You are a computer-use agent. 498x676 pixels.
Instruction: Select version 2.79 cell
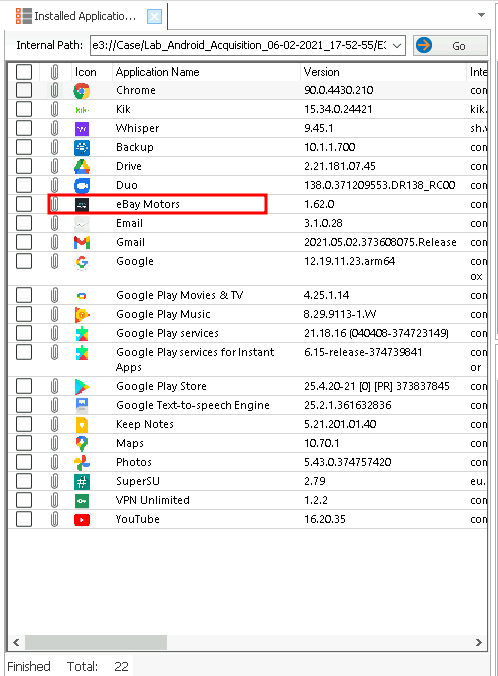coord(315,481)
